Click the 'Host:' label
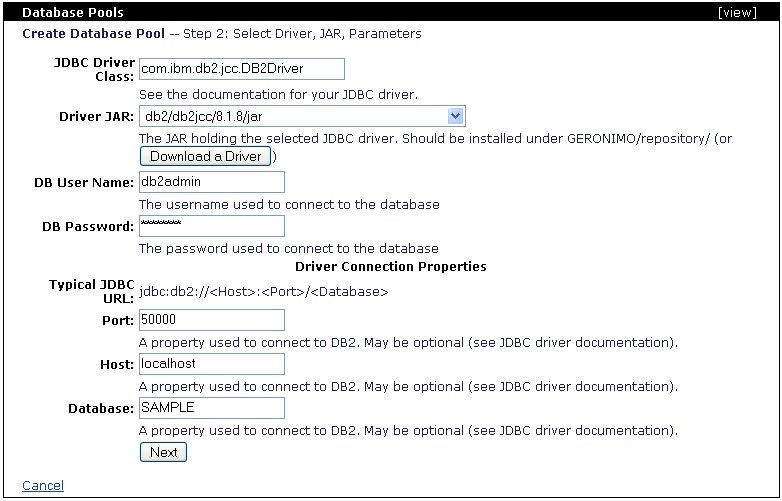The height and width of the screenshot is (501, 782). [x=117, y=365]
